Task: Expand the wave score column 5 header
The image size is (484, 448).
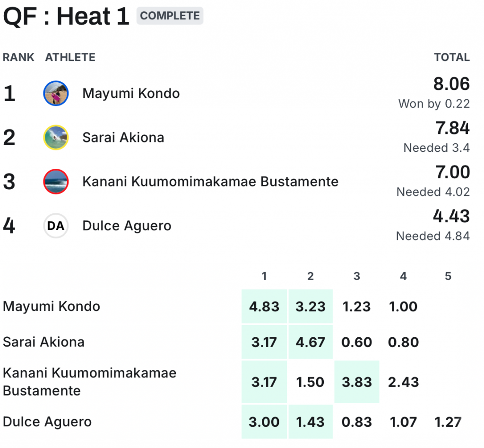Action: pos(448,276)
